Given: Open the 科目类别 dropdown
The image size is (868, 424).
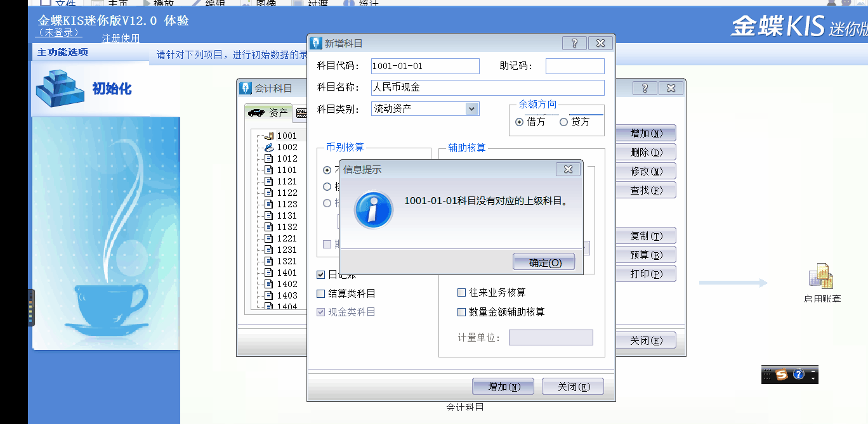Looking at the screenshot, I should click(x=471, y=109).
